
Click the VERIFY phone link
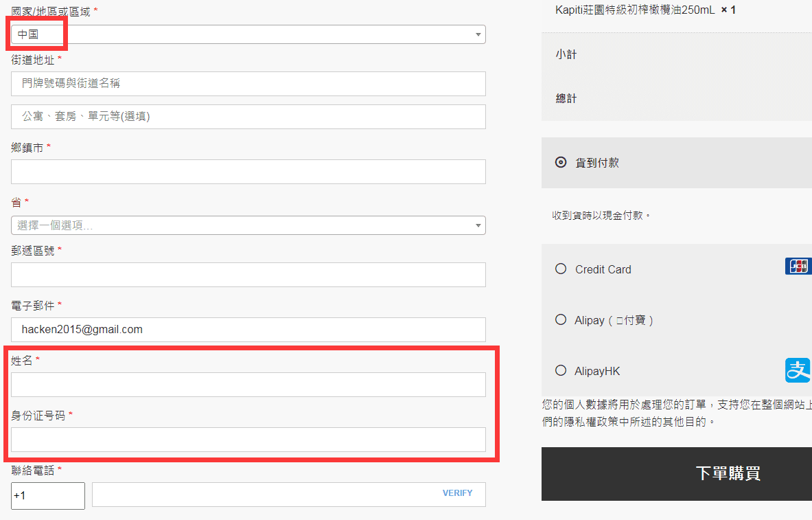point(457,493)
